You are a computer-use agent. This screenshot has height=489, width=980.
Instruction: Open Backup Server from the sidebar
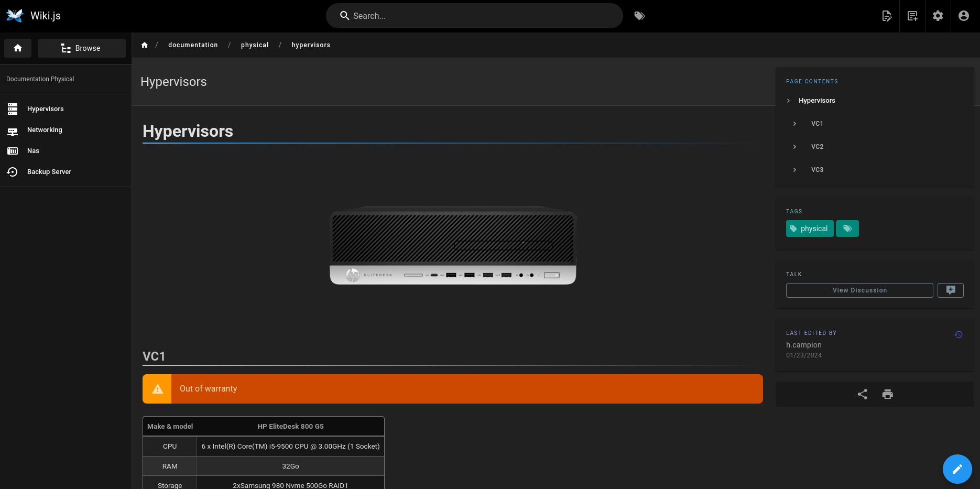tap(66, 172)
